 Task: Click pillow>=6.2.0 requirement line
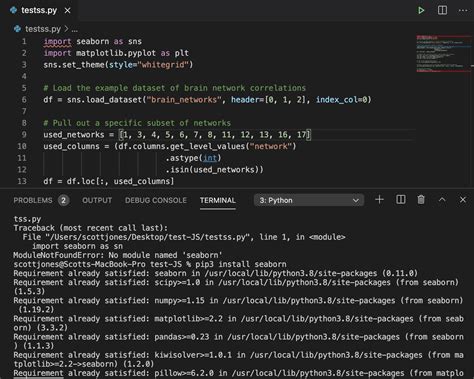(238, 373)
